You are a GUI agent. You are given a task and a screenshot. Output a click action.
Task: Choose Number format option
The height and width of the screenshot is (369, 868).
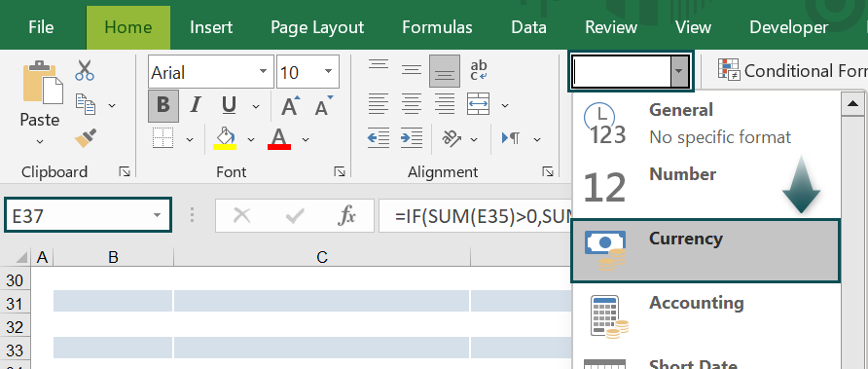(706, 187)
